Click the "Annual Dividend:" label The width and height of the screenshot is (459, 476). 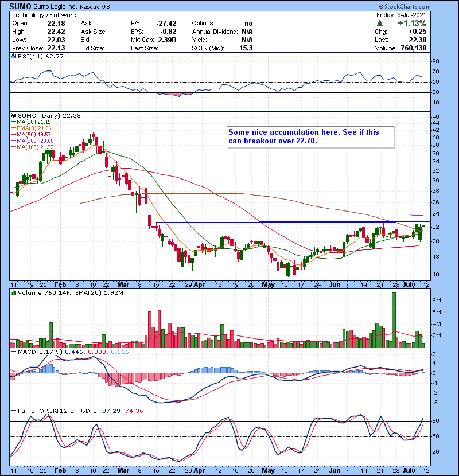(215, 32)
